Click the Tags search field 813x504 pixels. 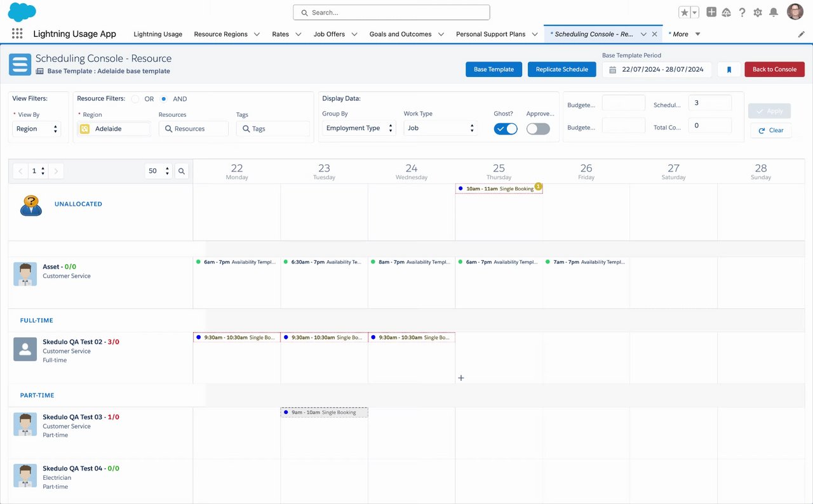tap(272, 129)
